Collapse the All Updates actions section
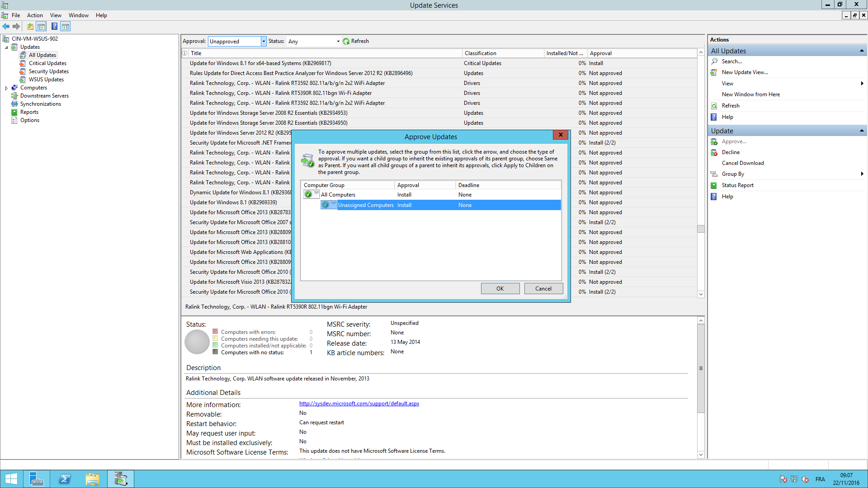This screenshot has height=488, width=868. point(862,51)
